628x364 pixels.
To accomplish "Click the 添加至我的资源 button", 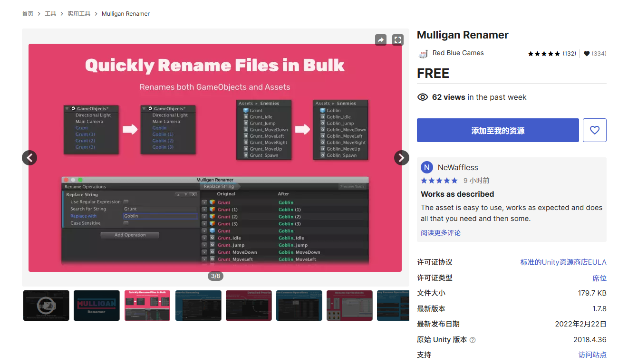I will (498, 130).
